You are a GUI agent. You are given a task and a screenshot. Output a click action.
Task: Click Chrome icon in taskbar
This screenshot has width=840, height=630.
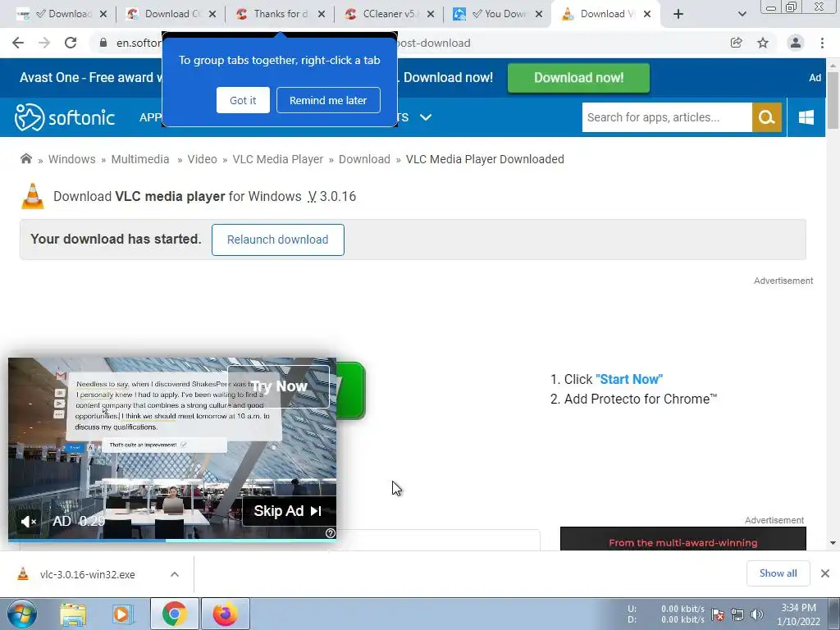pos(175,614)
